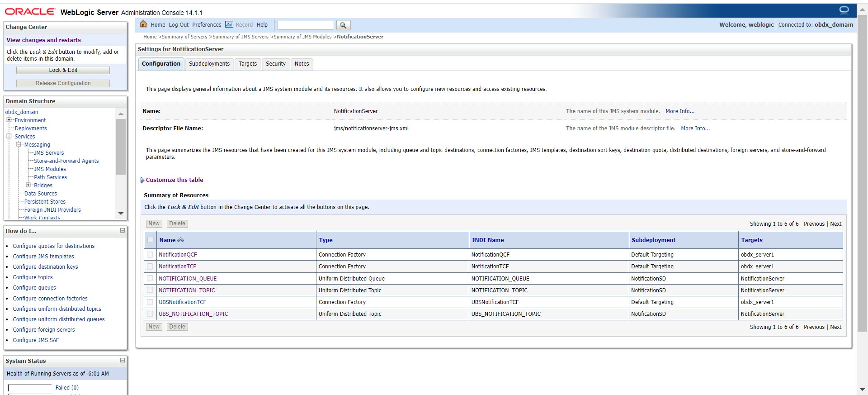The height and width of the screenshot is (395, 868).
Task: Check the NotificationQCF row checkbox
Action: [150, 255]
